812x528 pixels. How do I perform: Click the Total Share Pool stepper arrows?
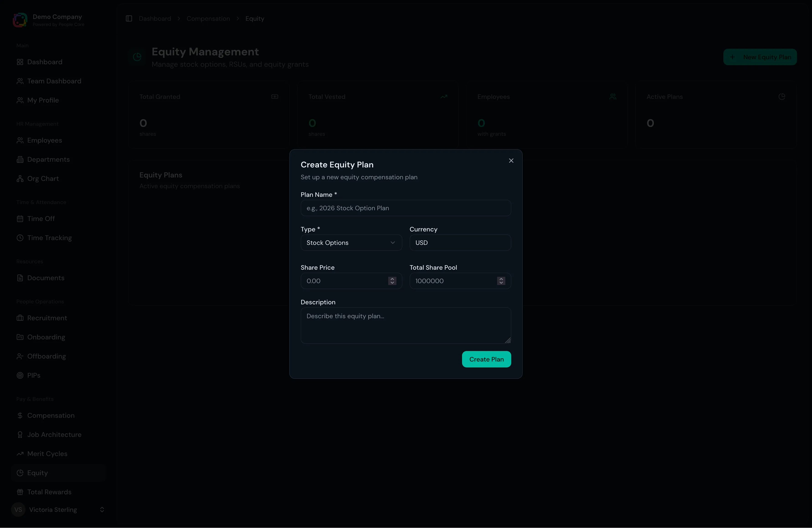pos(501,281)
